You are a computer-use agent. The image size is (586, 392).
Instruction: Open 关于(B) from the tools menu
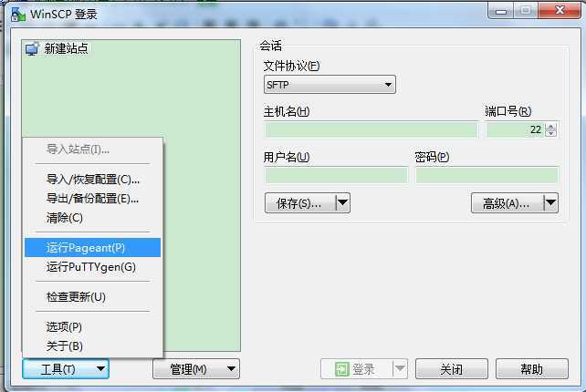(93, 346)
